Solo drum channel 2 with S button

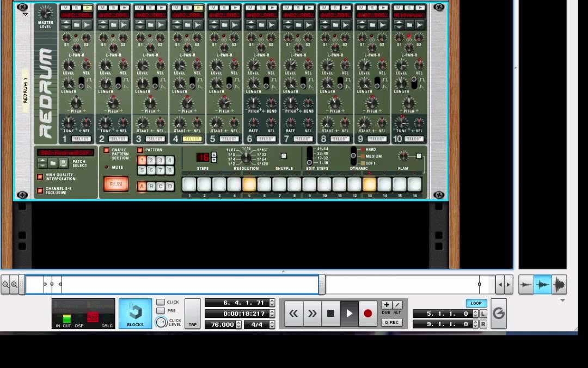click(113, 8)
